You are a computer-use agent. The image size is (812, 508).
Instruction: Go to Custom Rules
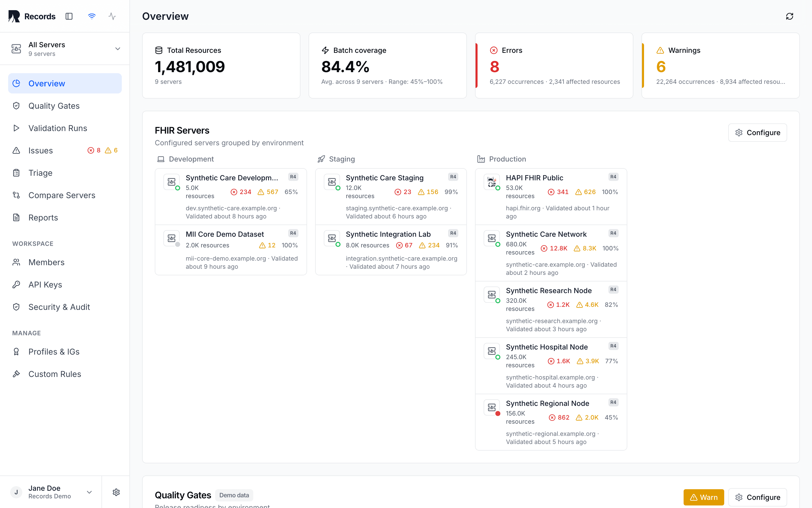coord(65,374)
